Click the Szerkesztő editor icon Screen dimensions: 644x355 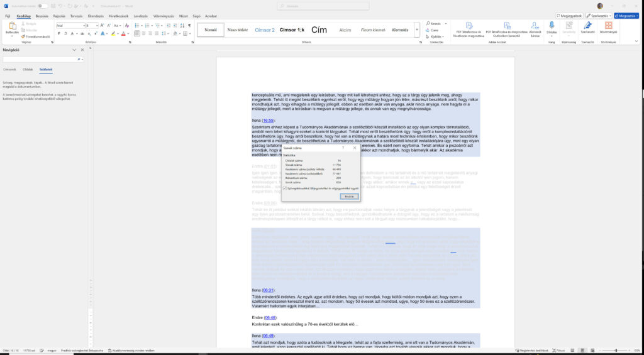coord(589,26)
